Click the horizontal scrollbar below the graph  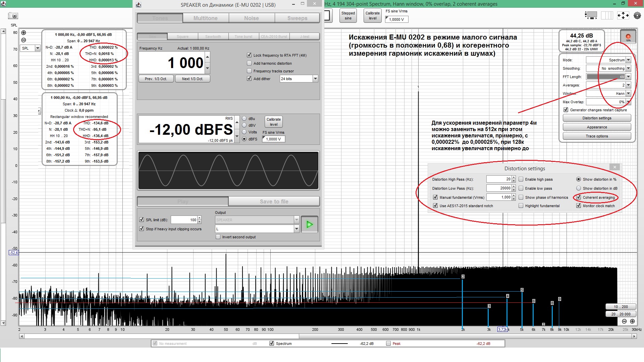pyautogui.click(x=329, y=336)
